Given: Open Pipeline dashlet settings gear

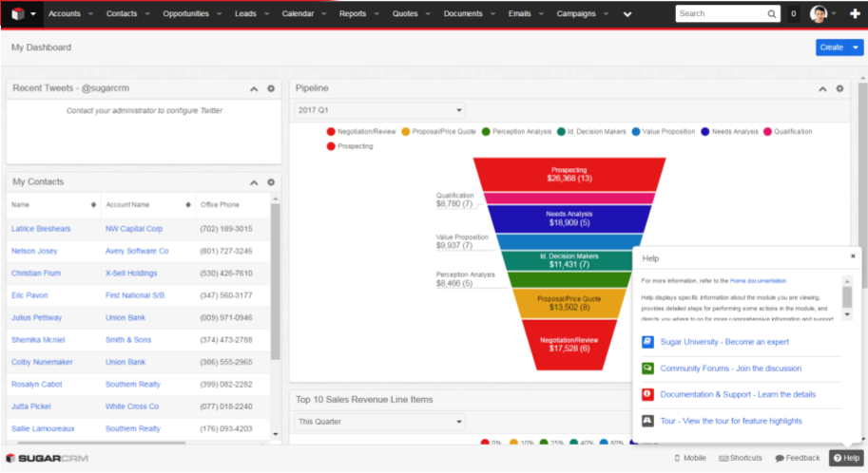Looking at the screenshot, I should coord(839,88).
